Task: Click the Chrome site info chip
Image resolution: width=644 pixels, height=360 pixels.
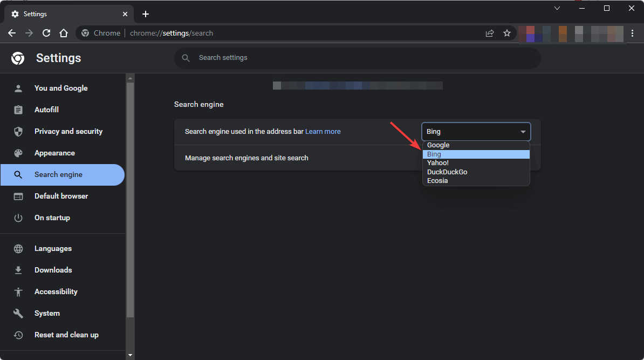Action: tap(101, 33)
